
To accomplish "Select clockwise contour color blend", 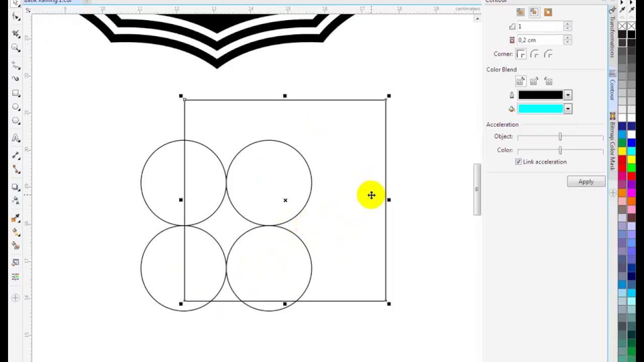I will point(534,81).
